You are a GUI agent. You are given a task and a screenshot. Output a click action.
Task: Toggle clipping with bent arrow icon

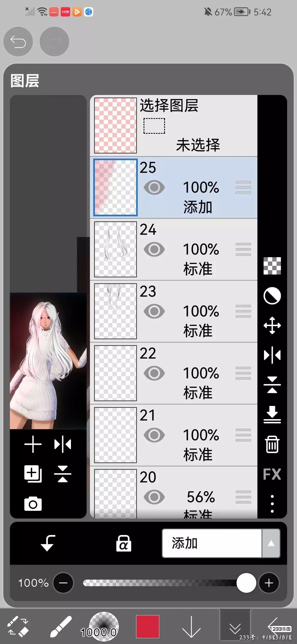pyautogui.click(x=48, y=543)
